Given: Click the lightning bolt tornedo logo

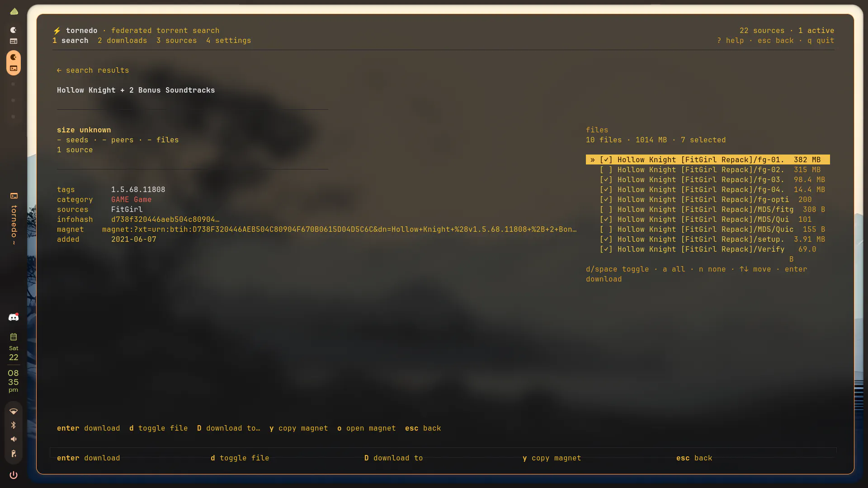Looking at the screenshot, I should coord(57,31).
